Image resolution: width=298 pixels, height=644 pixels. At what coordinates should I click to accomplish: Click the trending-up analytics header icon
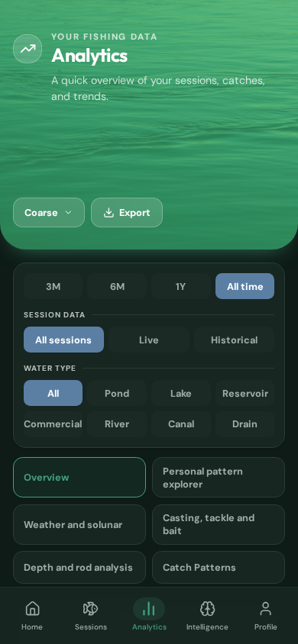[x=28, y=49]
